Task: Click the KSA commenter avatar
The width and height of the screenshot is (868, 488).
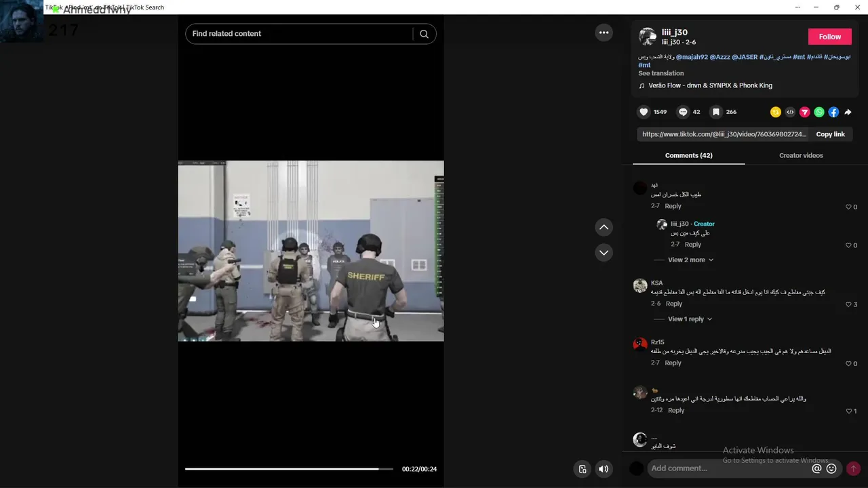Action: [640, 285]
